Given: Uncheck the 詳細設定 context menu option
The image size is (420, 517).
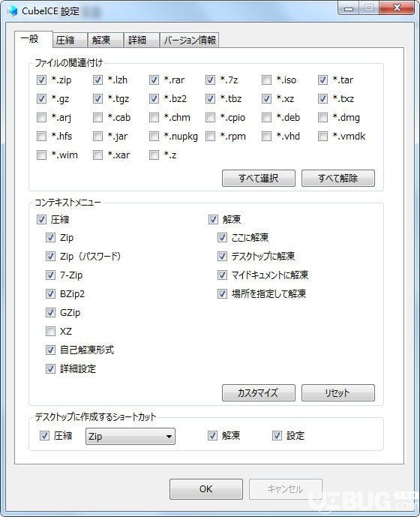Looking at the screenshot, I should [50, 368].
